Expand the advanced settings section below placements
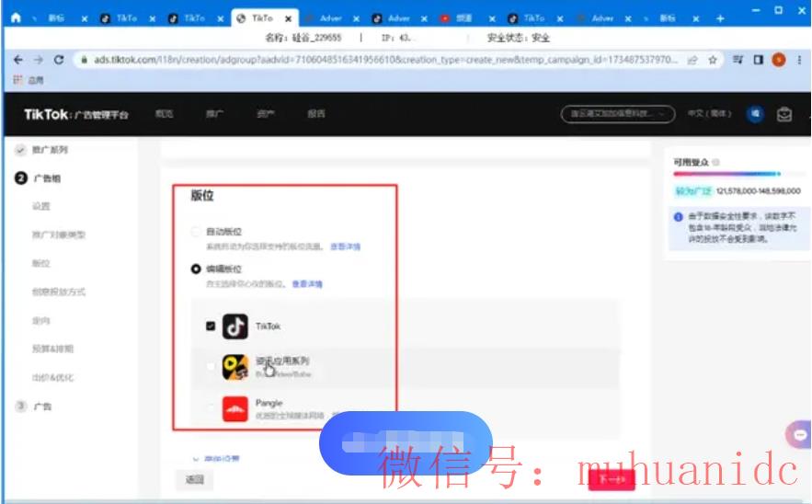Viewport: 812px width, 504px height. coord(216,458)
